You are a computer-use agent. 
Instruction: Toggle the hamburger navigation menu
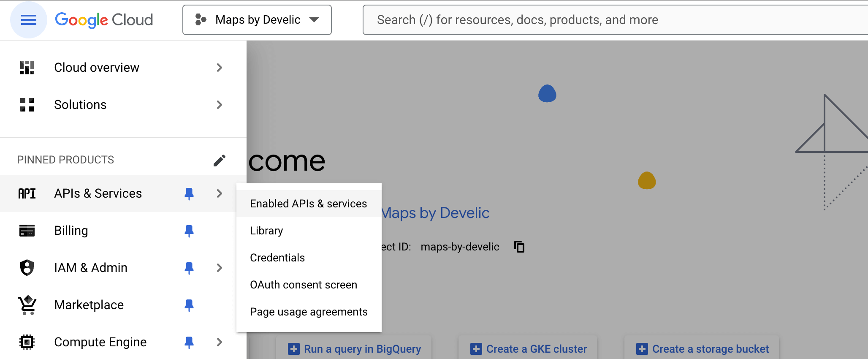[x=28, y=20]
